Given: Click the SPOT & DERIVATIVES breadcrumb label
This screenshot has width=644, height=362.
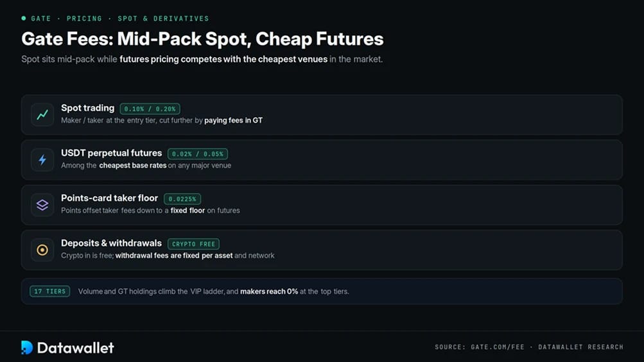Looking at the screenshot, I should pyautogui.click(x=164, y=19).
